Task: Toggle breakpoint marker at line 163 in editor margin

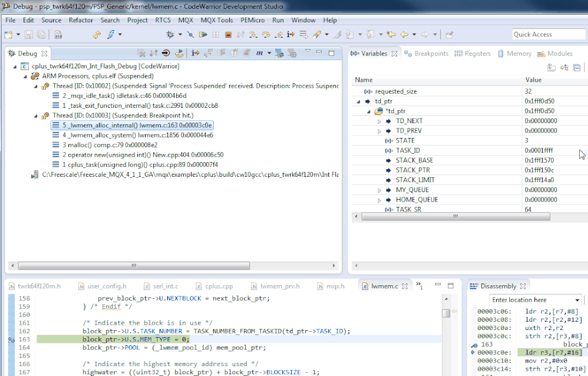Action: 12,339
